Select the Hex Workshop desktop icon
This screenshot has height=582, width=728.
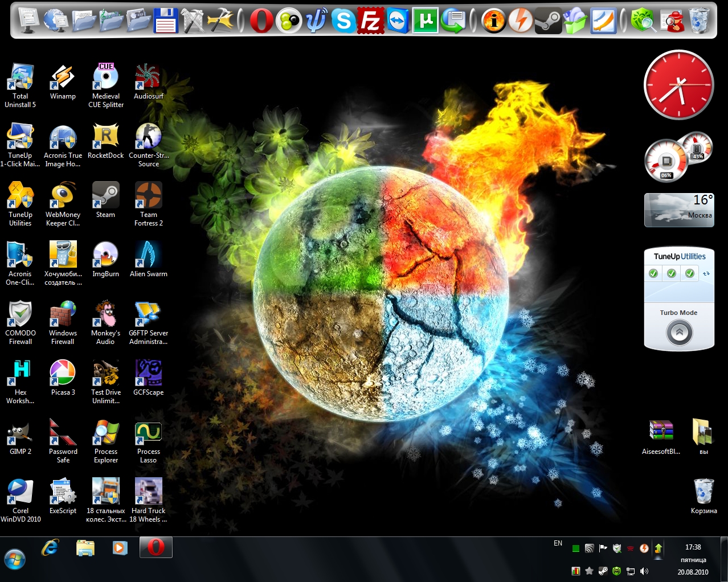coord(21,382)
